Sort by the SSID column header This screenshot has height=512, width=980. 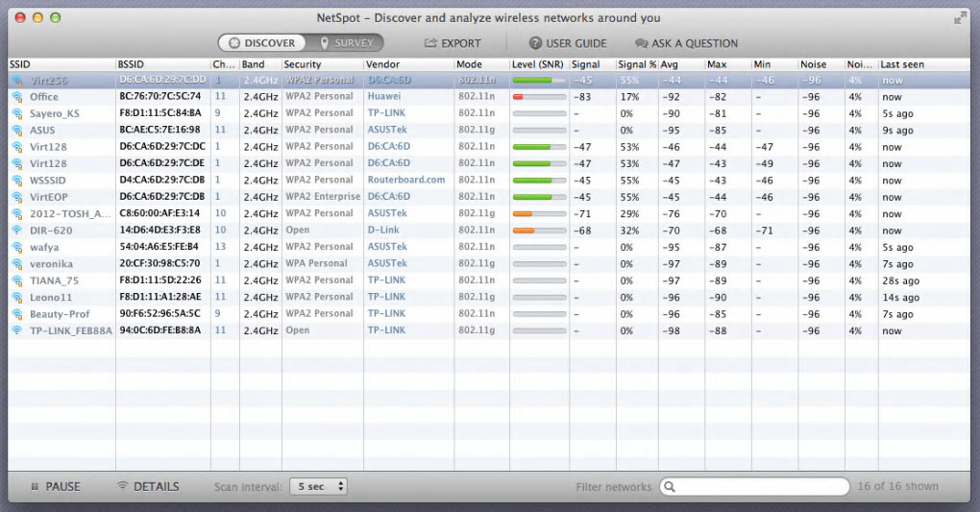(x=61, y=64)
